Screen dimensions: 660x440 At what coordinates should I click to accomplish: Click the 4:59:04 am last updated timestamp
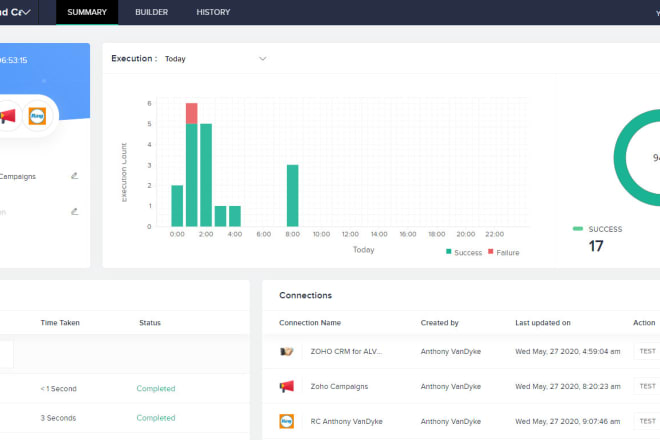[568, 351]
